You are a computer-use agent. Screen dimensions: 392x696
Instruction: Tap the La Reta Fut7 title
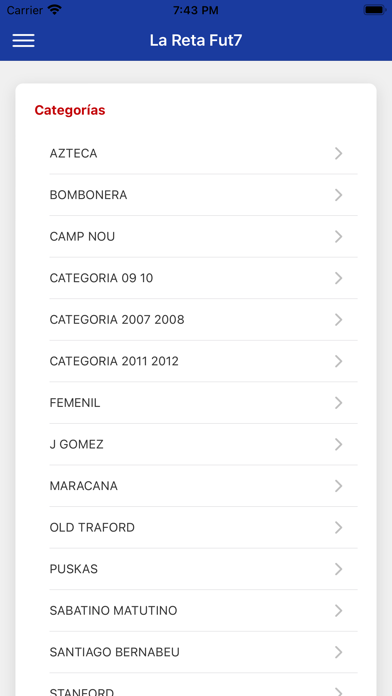tap(196, 40)
